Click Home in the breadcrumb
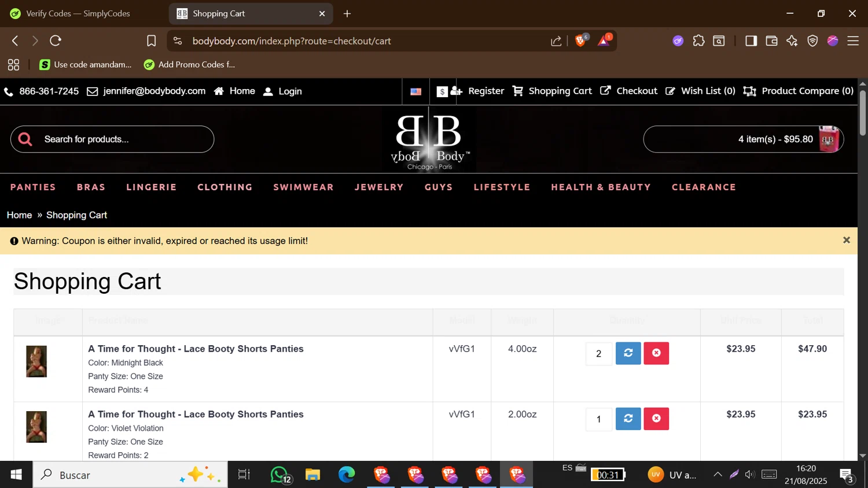The image size is (868, 488). coord(19,215)
